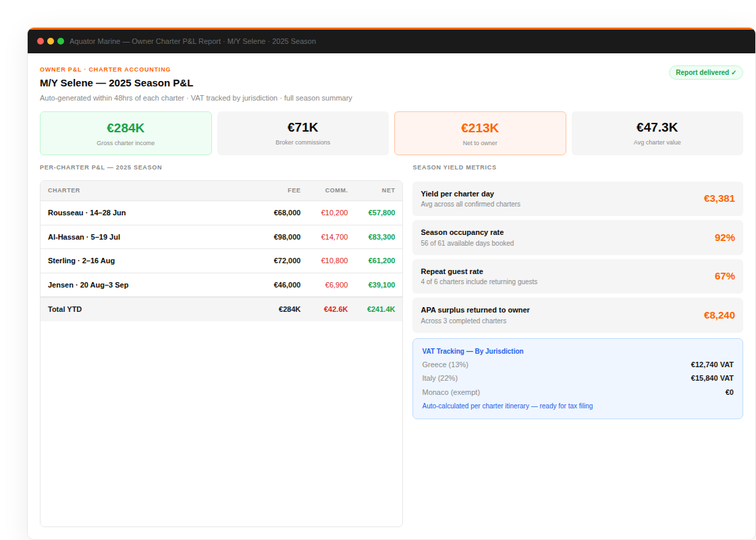Select the Rousseau · 14–28 Jun row
Image resolution: width=756 pixels, height=540 pixels.
point(221,213)
